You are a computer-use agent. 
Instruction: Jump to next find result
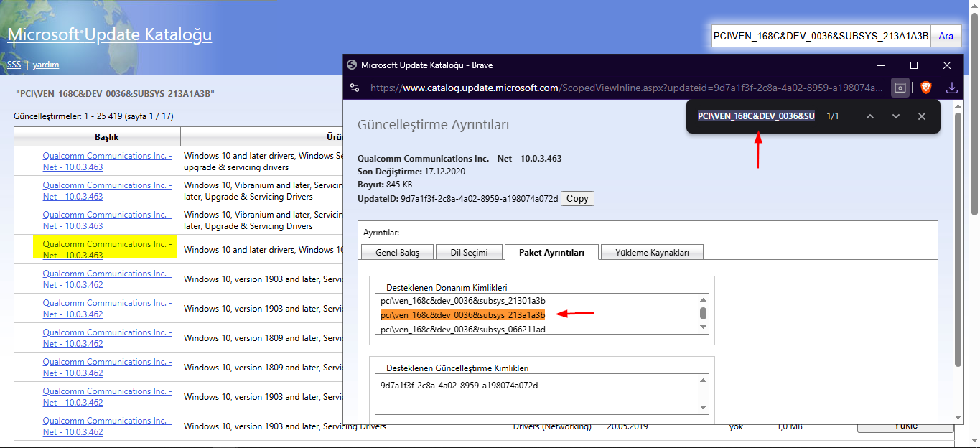coord(895,116)
